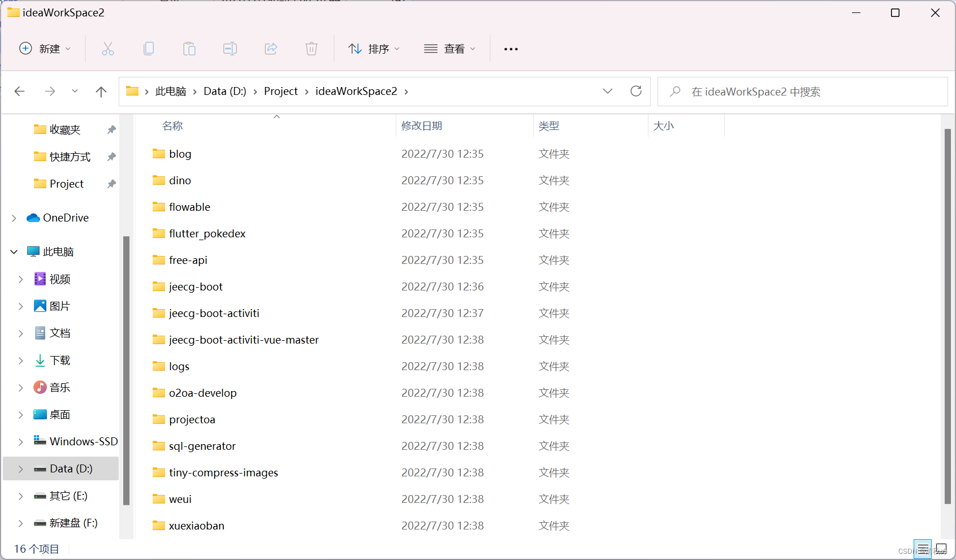Open the 排序 sort dropdown
The width and height of the screenshot is (956, 560).
click(374, 49)
